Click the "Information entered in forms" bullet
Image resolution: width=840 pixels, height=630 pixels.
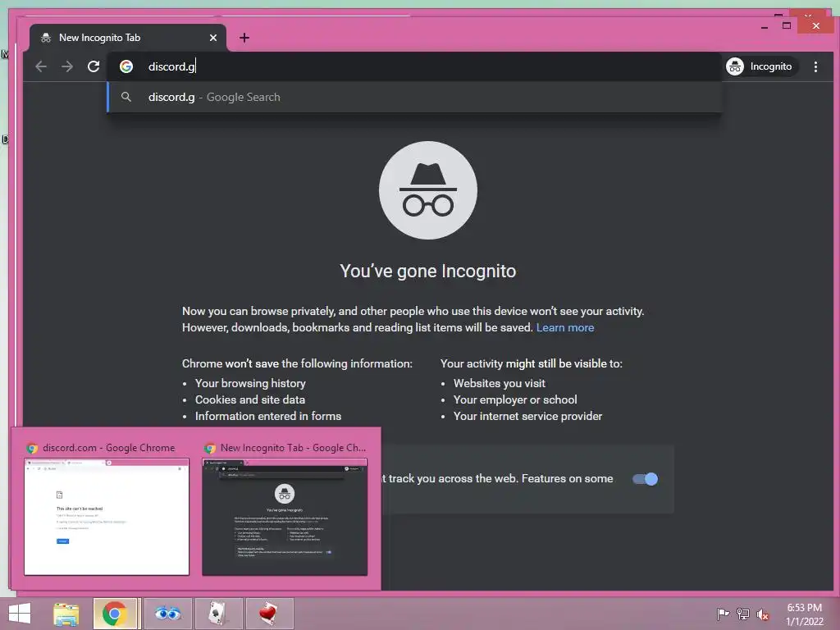coord(268,416)
